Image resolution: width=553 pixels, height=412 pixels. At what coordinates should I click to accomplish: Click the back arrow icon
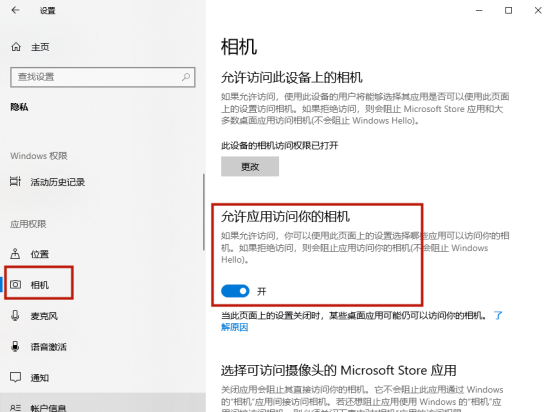tap(15, 10)
